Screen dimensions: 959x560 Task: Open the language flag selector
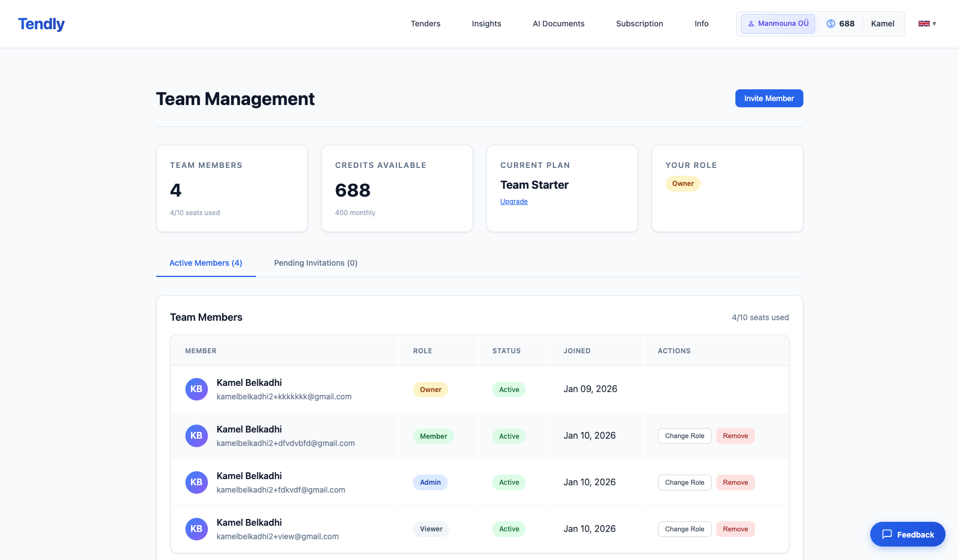(926, 24)
